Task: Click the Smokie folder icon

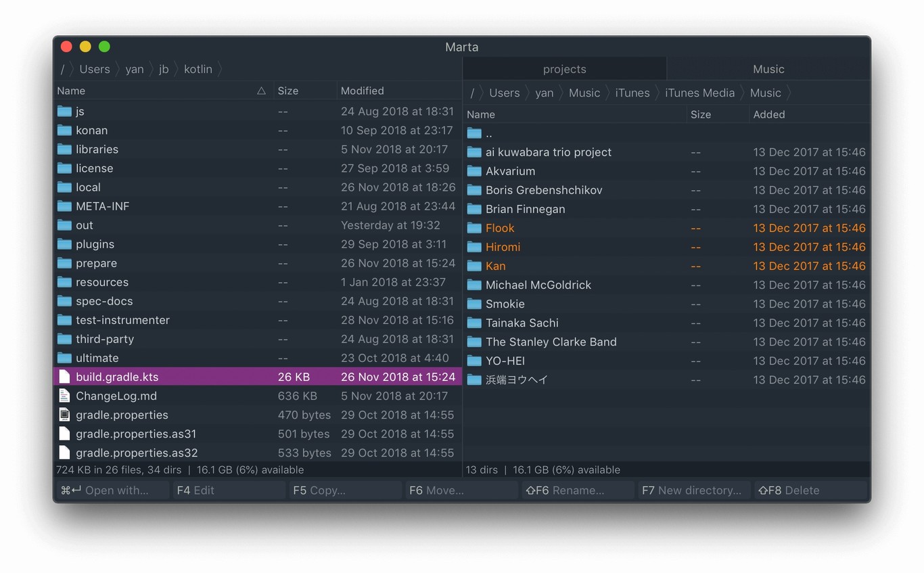Action: (x=474, y=304)
